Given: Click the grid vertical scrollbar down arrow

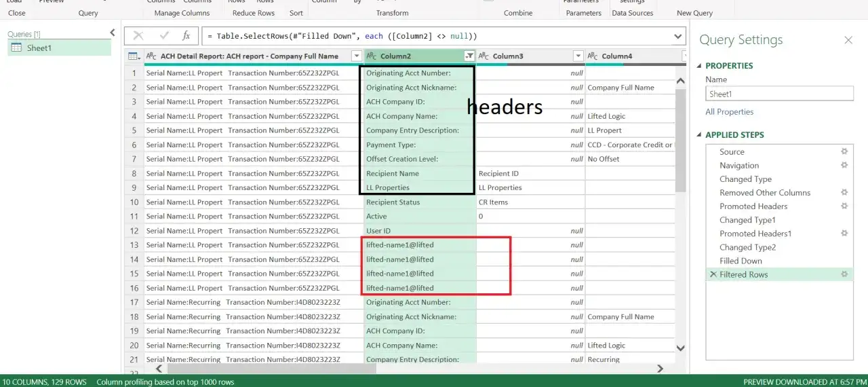Looking at the screenshot, I should click(x=682, y=348).
